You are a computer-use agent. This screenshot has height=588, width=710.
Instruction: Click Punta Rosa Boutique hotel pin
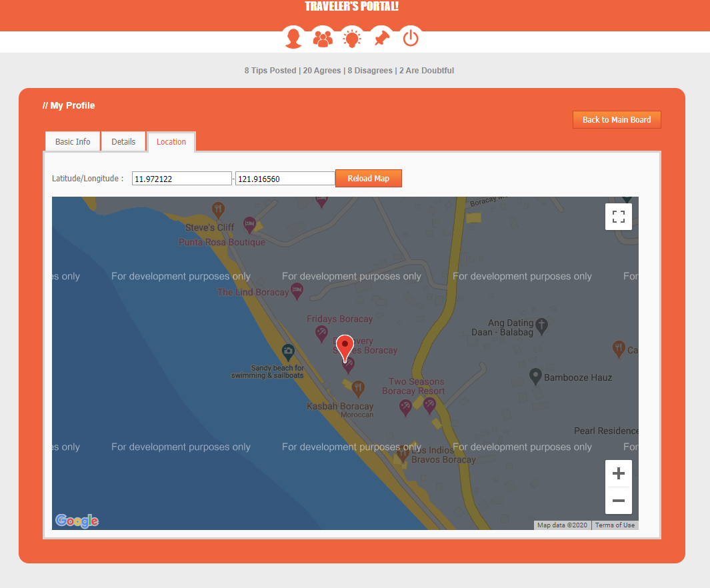tap(249, 225)
